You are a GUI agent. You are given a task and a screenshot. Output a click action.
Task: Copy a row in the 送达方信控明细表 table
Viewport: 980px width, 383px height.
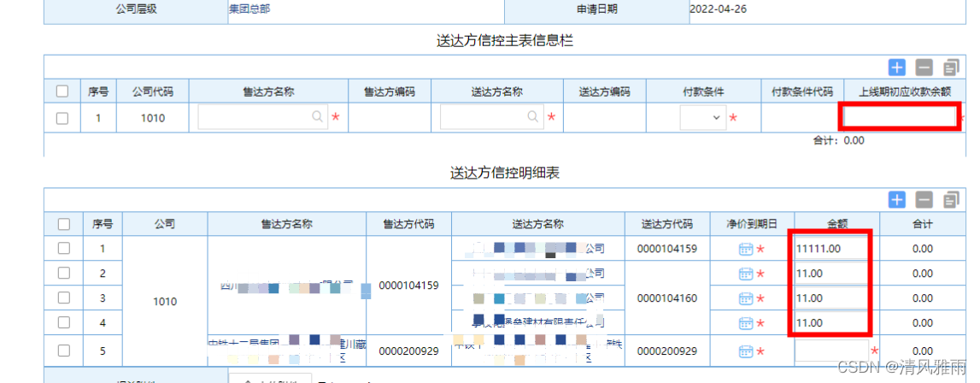(951, 200)
